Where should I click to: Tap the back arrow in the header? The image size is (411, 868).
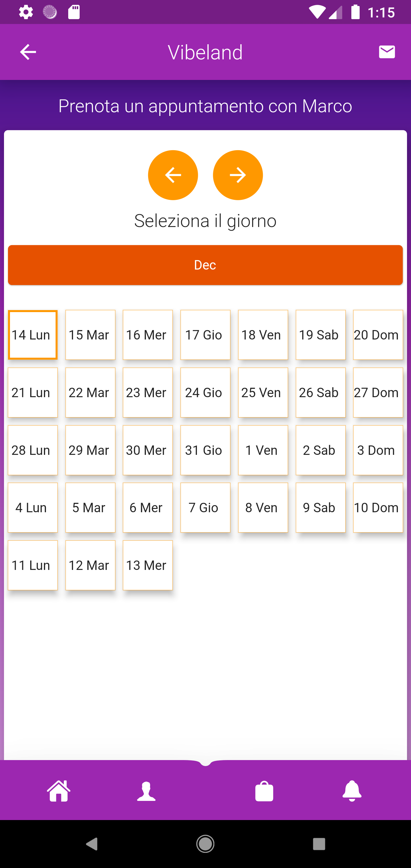tap(28, 52)
